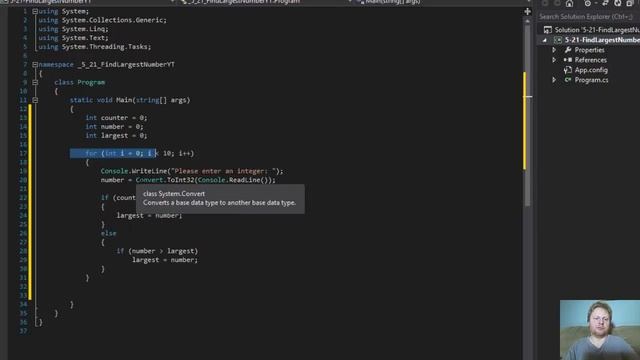Click the Sync with Active Document icon

(605, 3)
